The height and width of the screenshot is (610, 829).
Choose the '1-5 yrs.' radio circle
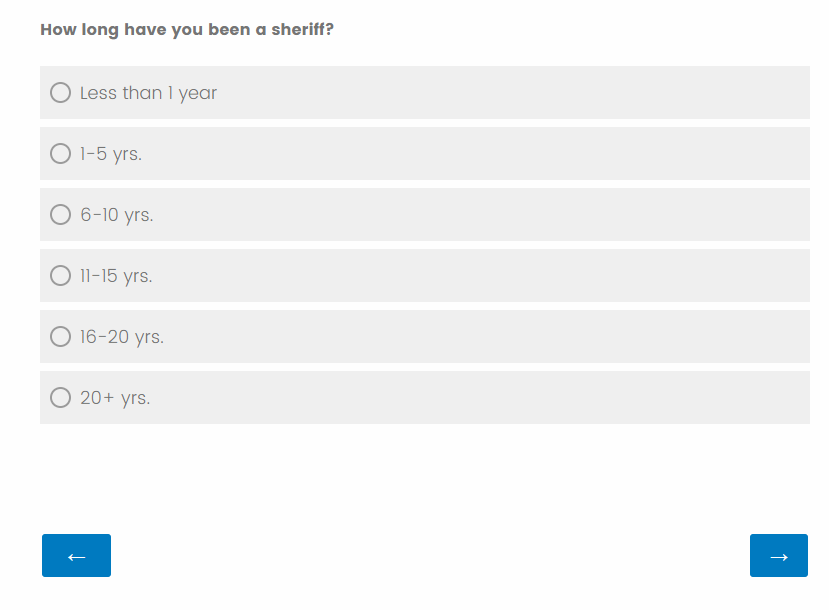[x=60, y=154]
